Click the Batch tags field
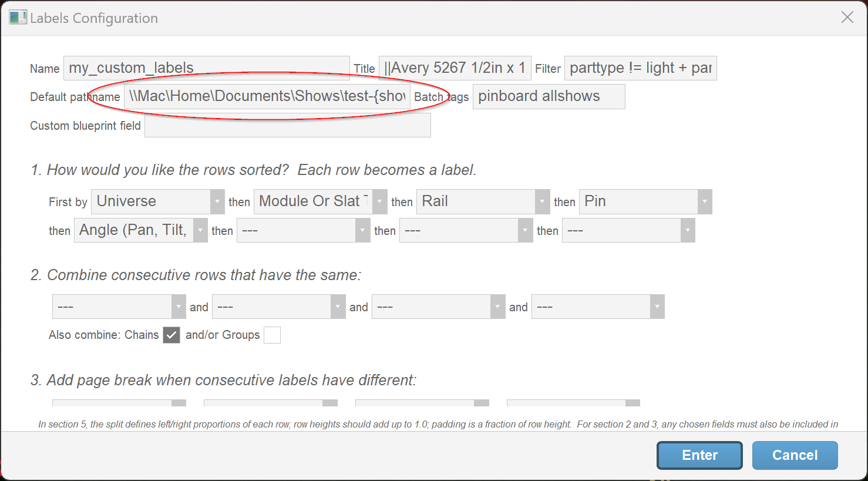Image resolution: width=868 pixels, height=481 pixels. 549,97
